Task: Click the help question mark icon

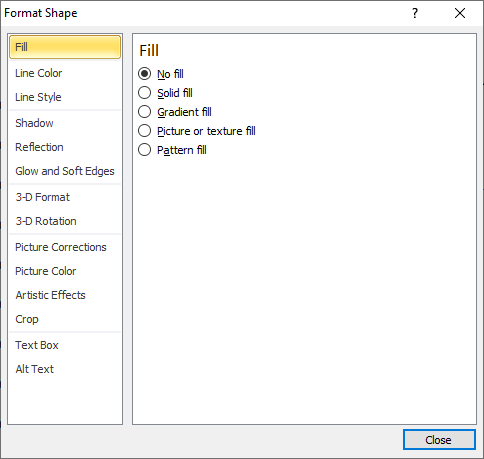Action: pyautogui.click(x=415, y=13)
